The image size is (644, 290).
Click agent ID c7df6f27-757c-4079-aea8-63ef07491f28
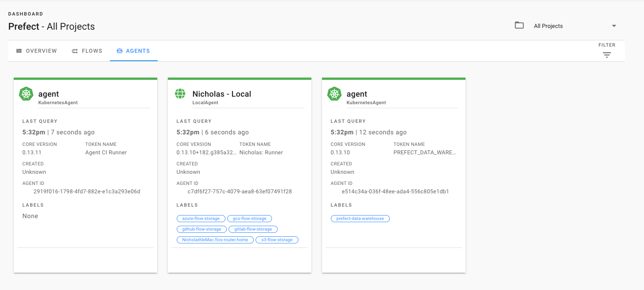tap(240, 192)
